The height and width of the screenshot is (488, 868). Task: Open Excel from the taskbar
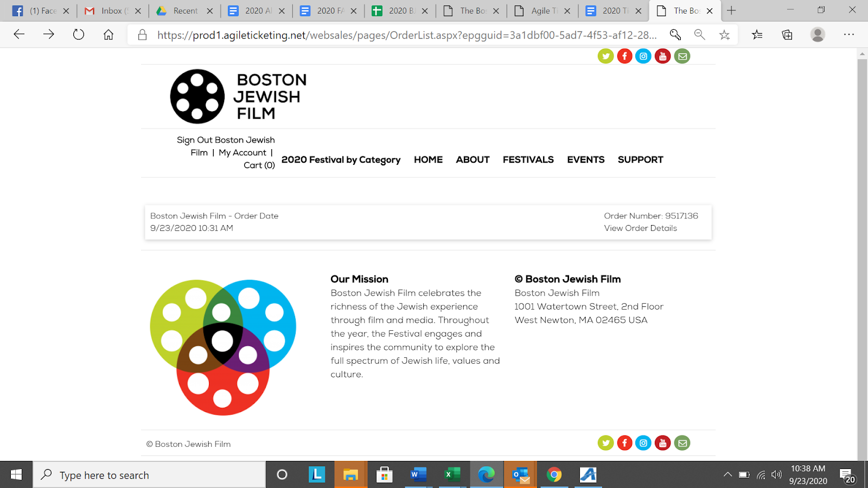[x=452, y=475]
